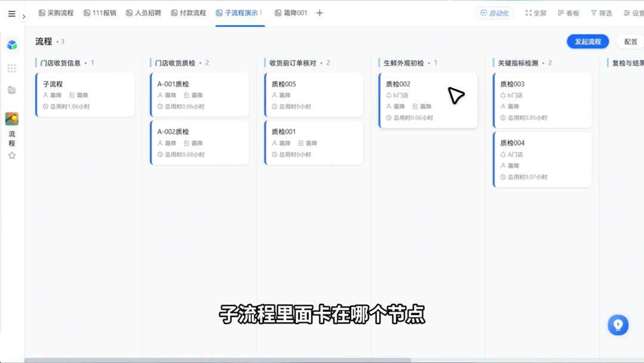Click the A门店 tag on 质检004 card
The image size is (644, 363).
512,155
